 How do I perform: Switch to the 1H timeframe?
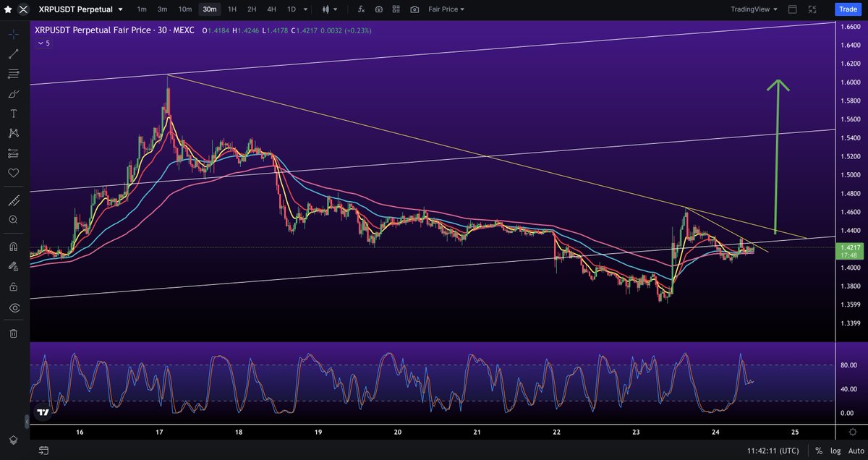coord(231,9)
